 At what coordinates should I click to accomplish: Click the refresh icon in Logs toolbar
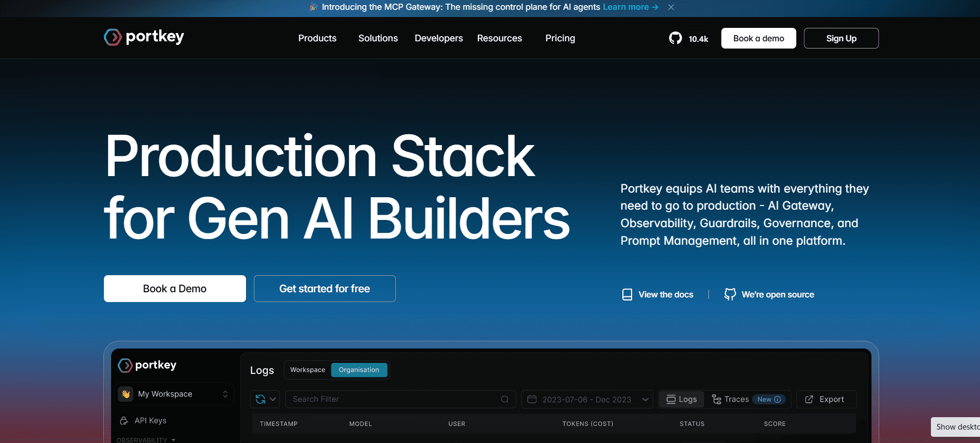pos(261,399)
